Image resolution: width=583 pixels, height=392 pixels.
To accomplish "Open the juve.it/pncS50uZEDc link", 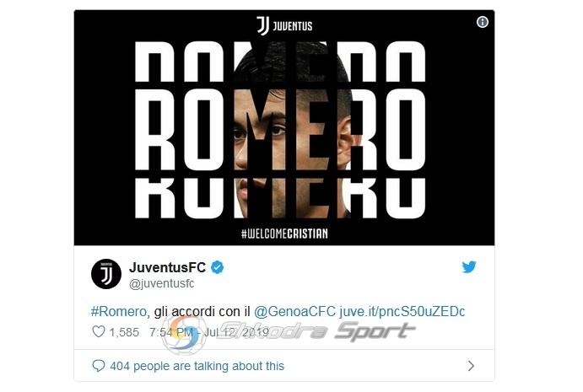I will click(402, 311).
